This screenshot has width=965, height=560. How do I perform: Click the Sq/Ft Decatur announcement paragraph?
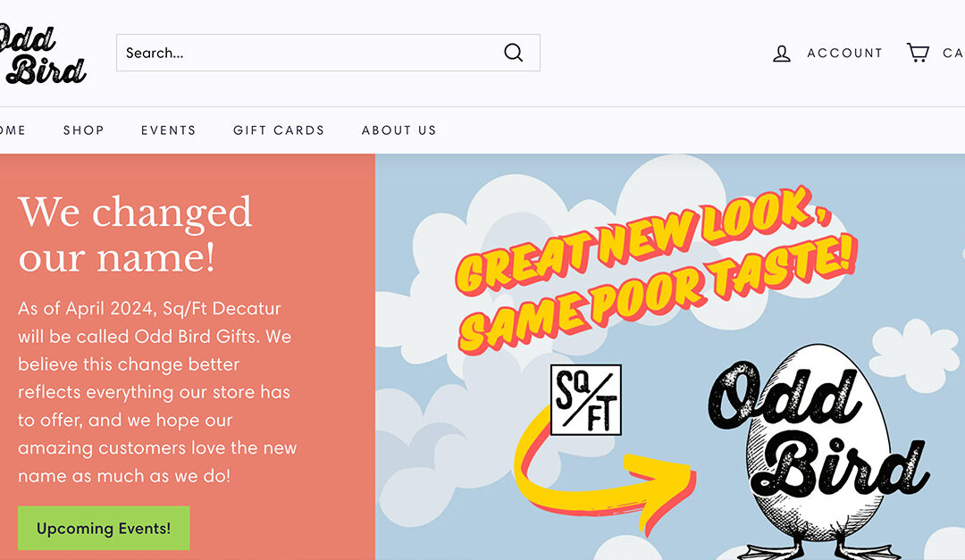157,392
